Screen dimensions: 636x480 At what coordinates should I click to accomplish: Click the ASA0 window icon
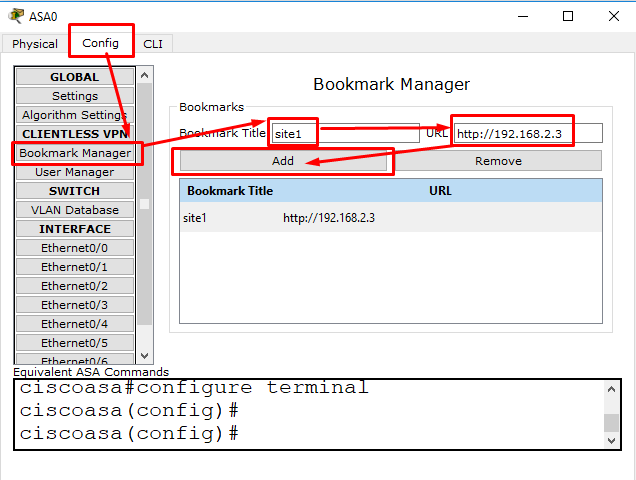click(16, 16)
